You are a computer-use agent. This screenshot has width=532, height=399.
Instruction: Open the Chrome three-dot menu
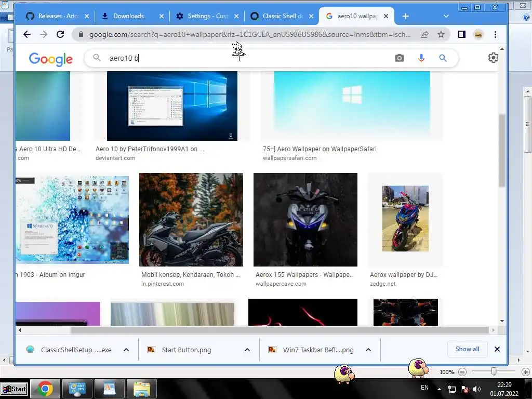click(x=495, y=34)
